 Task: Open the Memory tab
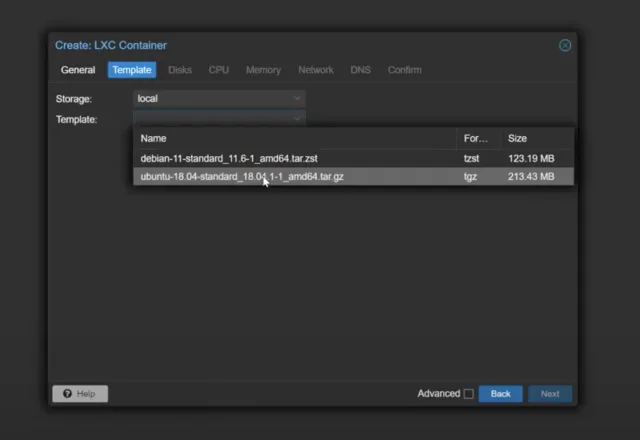(263, 70)
